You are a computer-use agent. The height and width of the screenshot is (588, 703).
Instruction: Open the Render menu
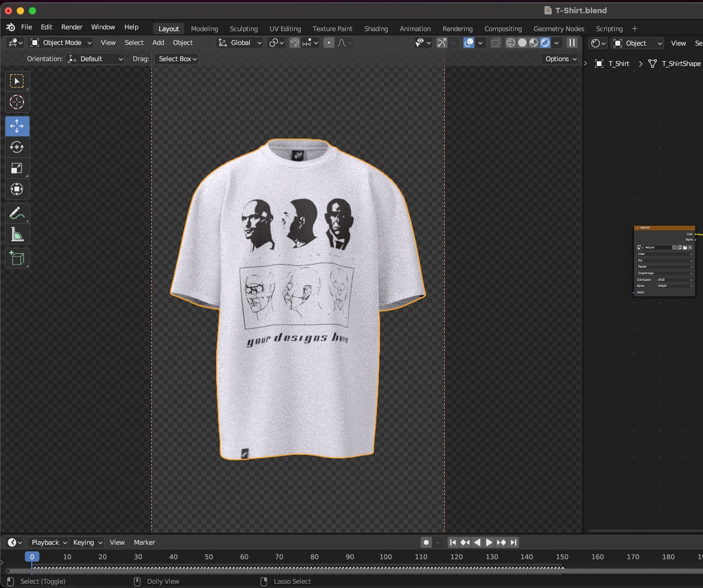coord(72,27)
